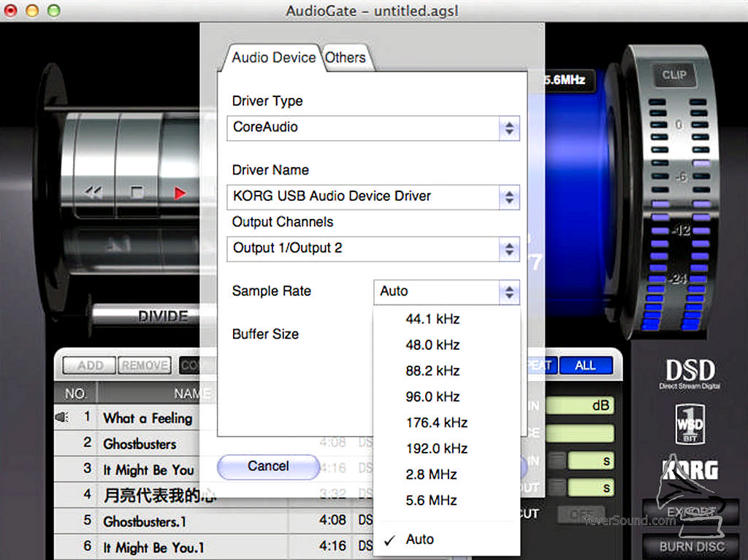Click the CLIP indicator on level meter

(674, 75)
